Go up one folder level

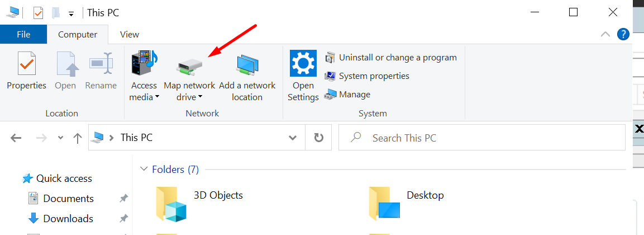pyautogui.click(x=78, y=138)
